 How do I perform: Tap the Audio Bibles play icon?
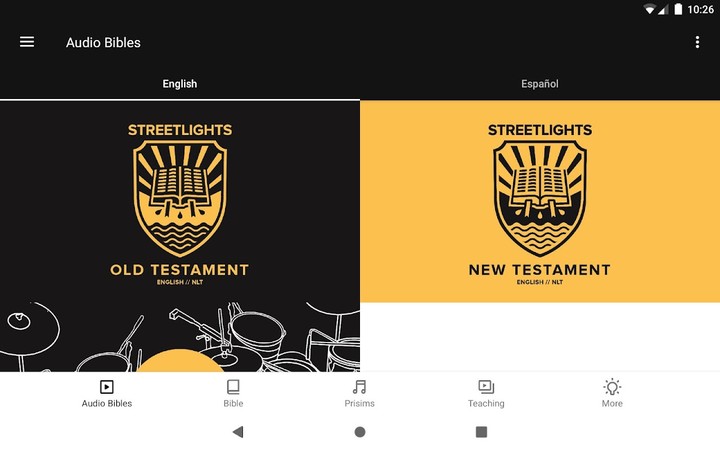(107, 387)
